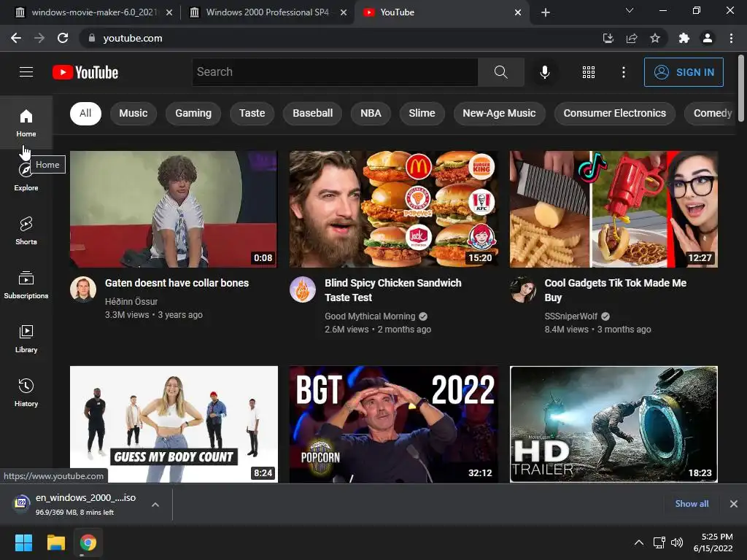Select the Consumer Electronics filter chip
747x560 pixels.
click(x=615, y=113)
